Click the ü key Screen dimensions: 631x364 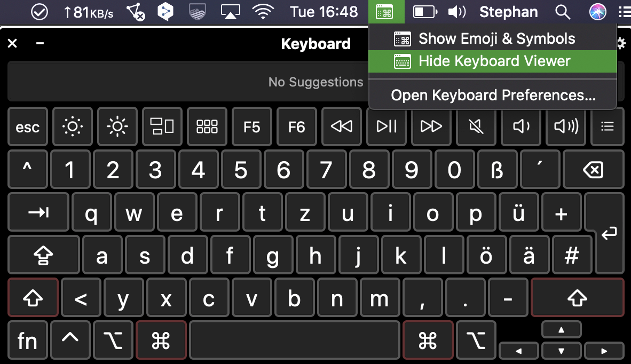pyautogui.click(x=518, y=212)
